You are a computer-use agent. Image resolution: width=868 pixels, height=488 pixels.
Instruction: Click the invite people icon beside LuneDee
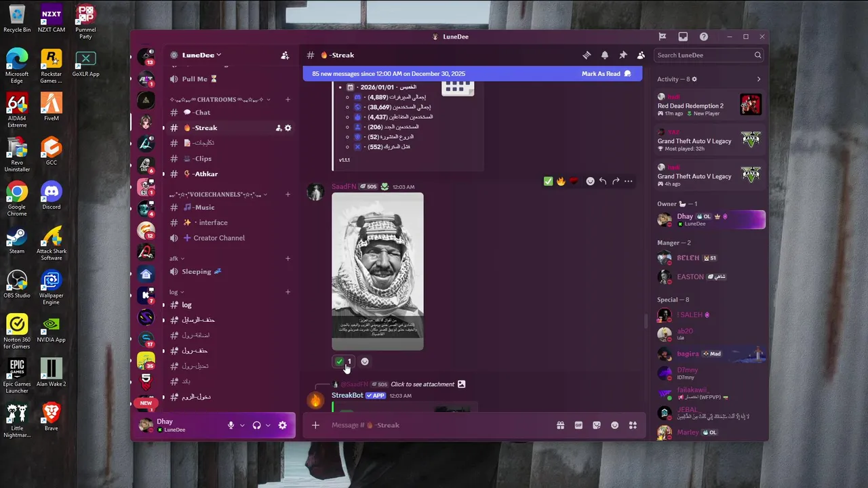[x=285, y=56]
